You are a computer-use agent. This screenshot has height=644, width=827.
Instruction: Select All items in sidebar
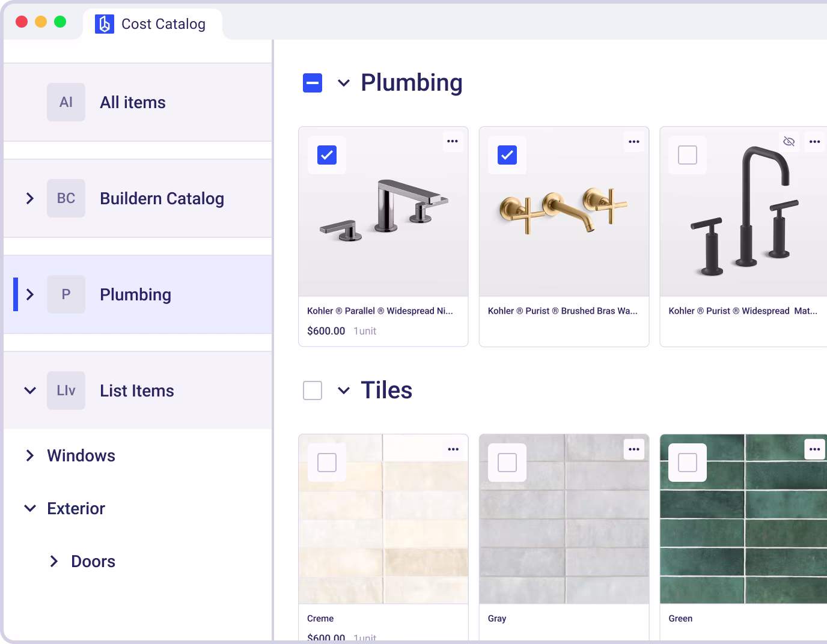(x=138, y=102)
